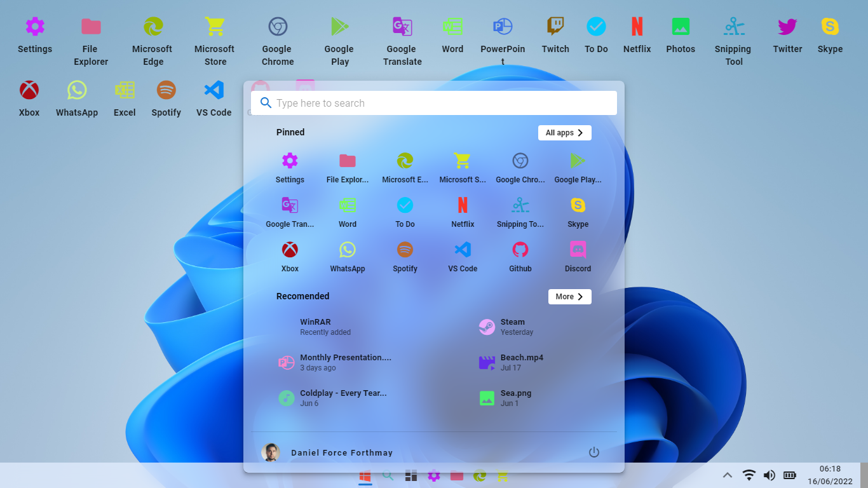868x488 pixels.
Task: Open the Photos desktop shortcut
Action: click(x=681, y=36)
